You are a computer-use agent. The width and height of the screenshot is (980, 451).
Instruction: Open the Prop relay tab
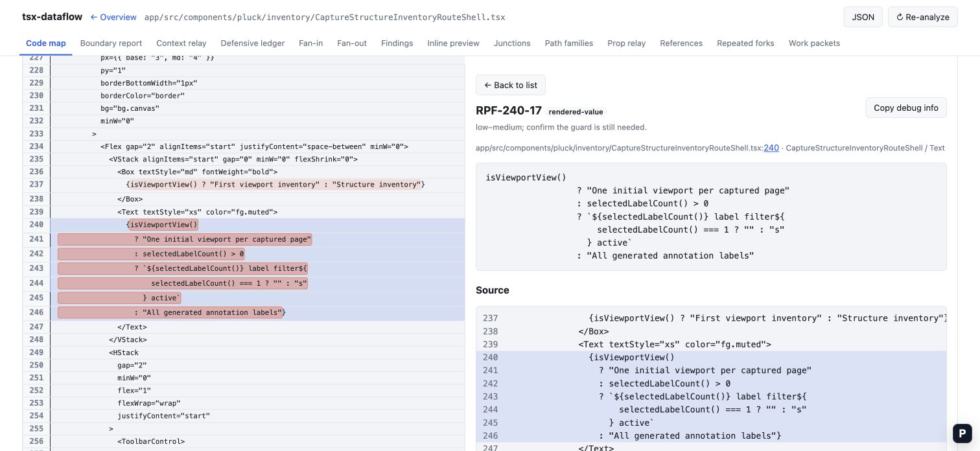coord(627,43)
